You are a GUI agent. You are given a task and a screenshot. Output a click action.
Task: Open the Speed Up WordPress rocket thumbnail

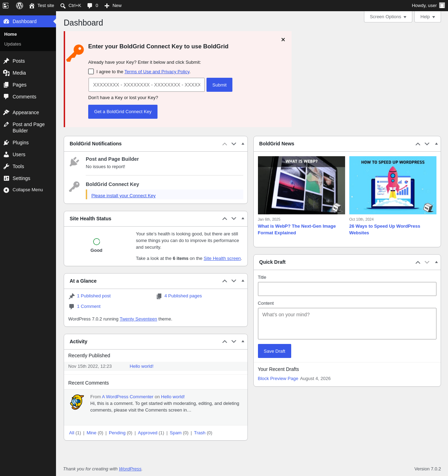coord(393,185)
